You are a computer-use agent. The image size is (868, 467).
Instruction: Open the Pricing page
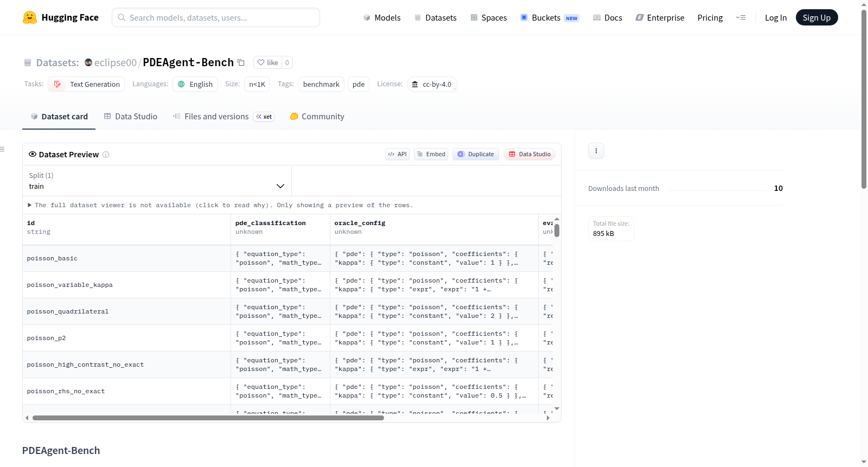[710, 17]
